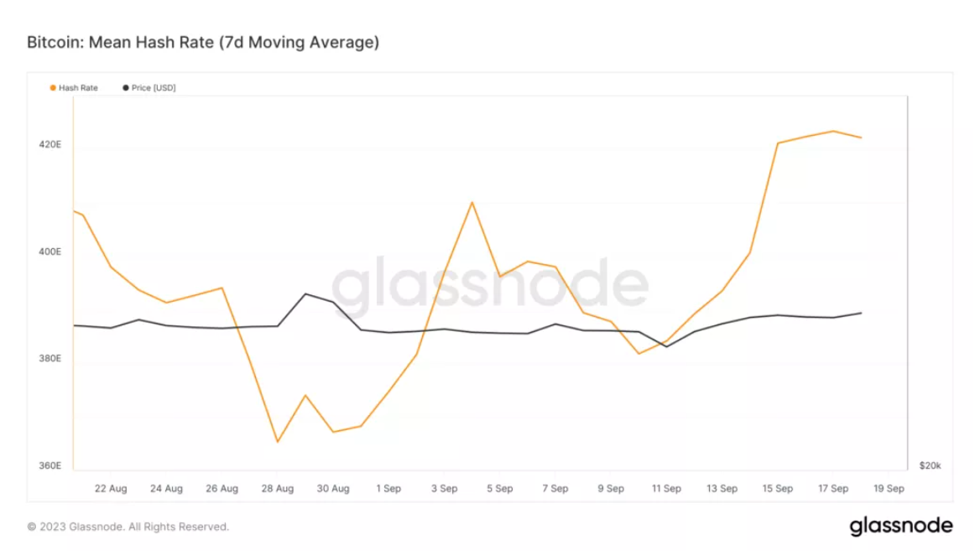The width and height of the screenshot is (980, 555).
Task: Toggle the Hash Rate legend entry
Action: point(78,88)
